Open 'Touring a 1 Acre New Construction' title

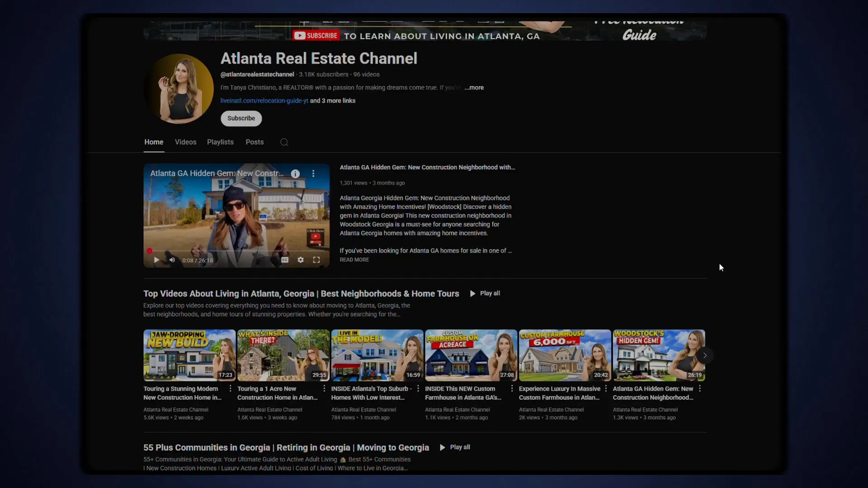(278, 393)
